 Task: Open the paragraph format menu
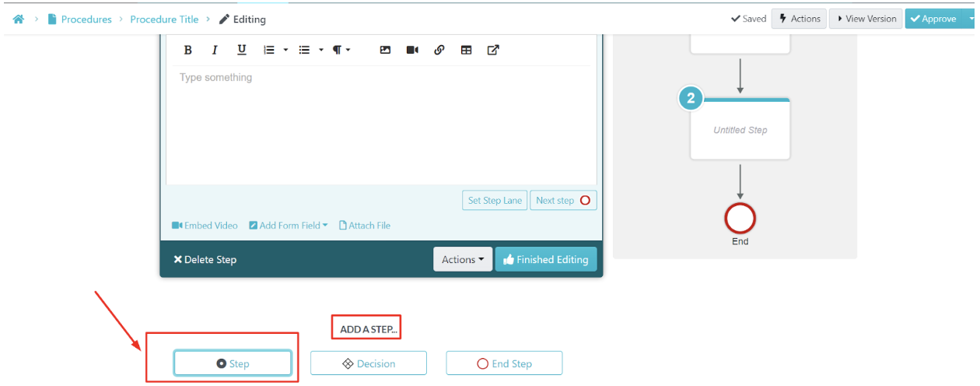(x=341, y=50)
